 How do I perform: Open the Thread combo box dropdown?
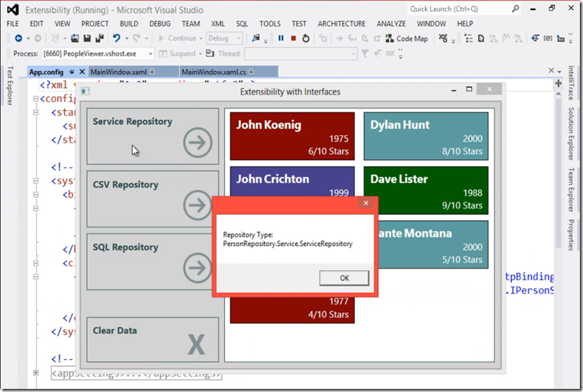[353, 54]
